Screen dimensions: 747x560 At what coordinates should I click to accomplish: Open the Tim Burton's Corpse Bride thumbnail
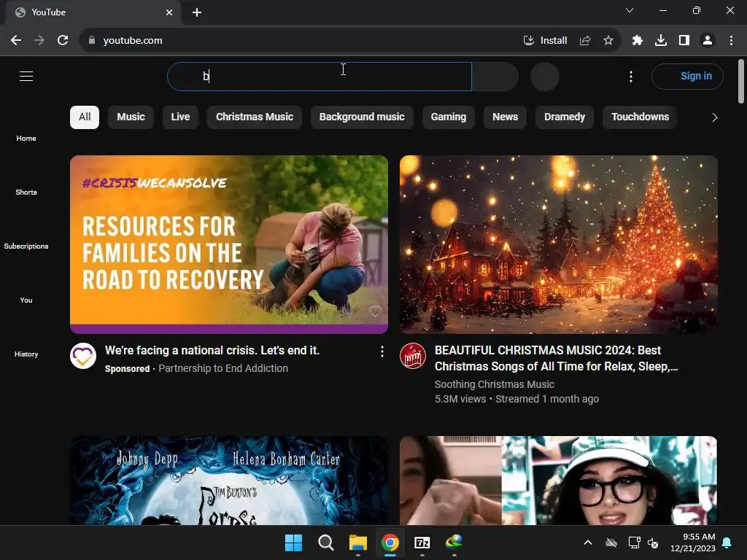coord(229,481)
